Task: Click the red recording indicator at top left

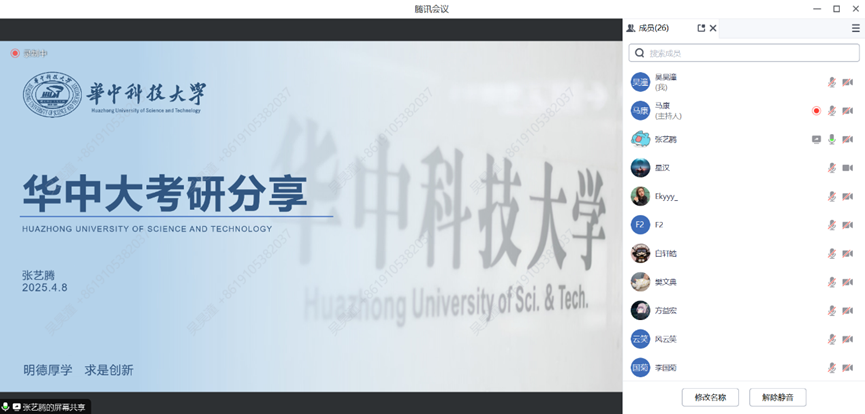Action: point(15,53)
